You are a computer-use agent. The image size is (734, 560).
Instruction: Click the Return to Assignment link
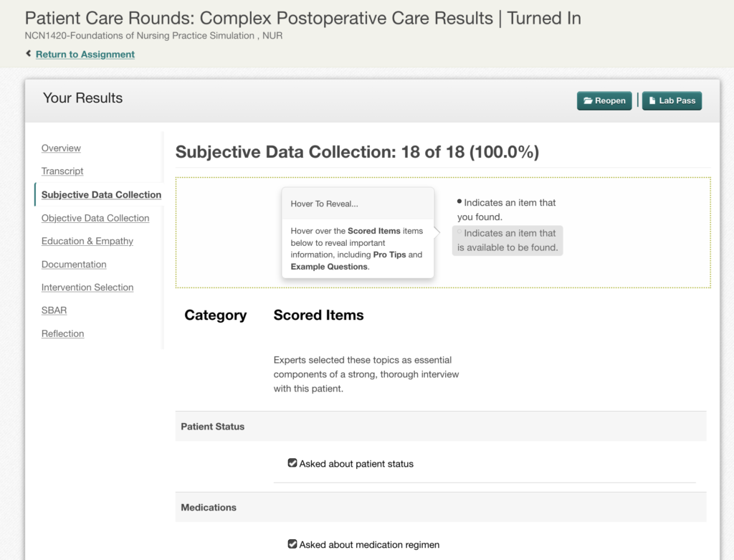pos(85,54)
